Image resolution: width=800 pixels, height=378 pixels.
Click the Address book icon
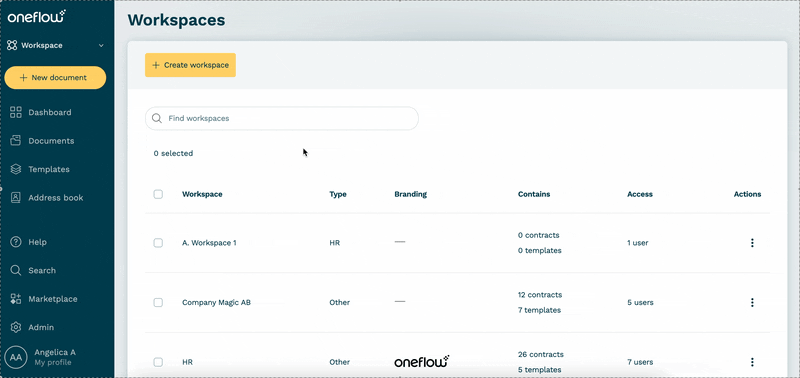tap(16, 197)
